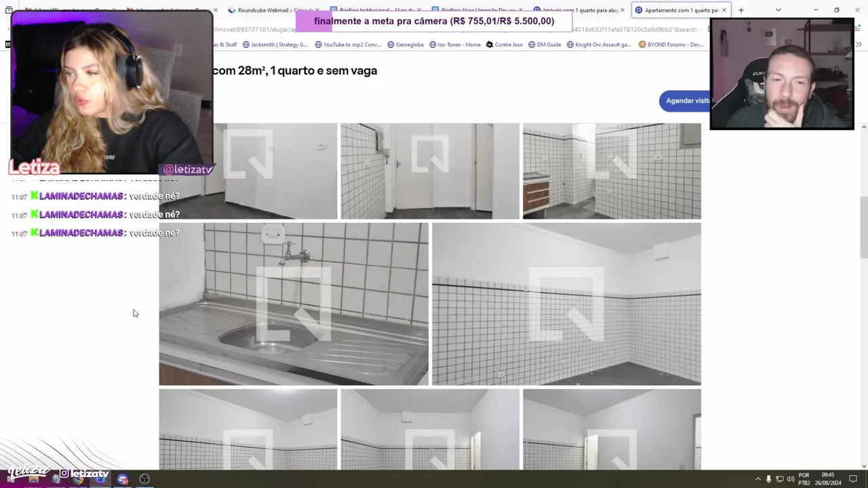The width and height of the screenshot is (868, 488).
Task: Open the taskbar clock showing 09:45
Action: [828, 479]
